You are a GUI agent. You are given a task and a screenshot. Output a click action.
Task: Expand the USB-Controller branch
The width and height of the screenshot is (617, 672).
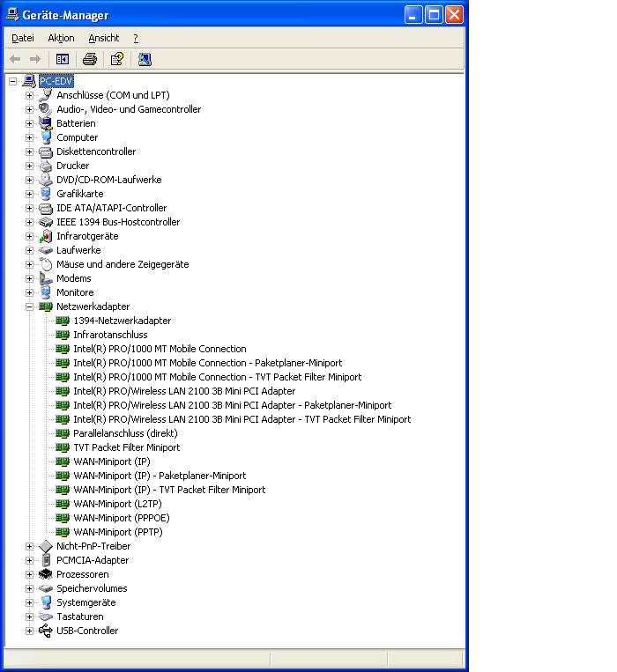(x=29, y=631)
